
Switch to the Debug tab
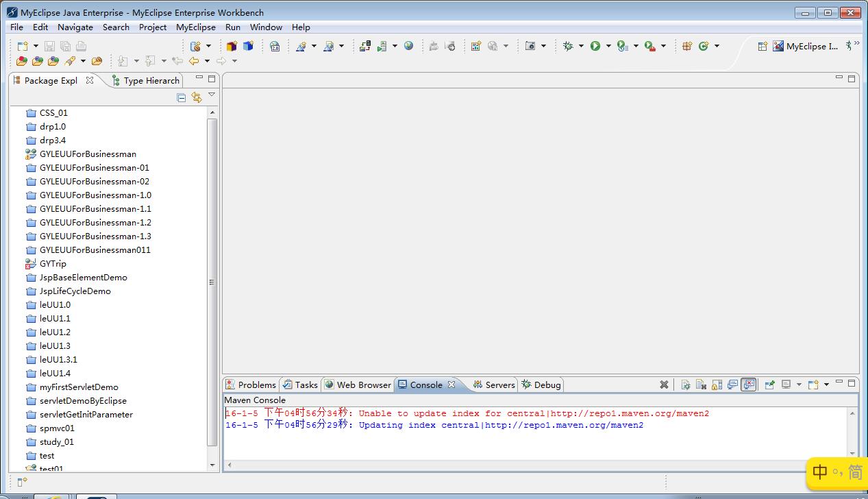click(541, 385)
